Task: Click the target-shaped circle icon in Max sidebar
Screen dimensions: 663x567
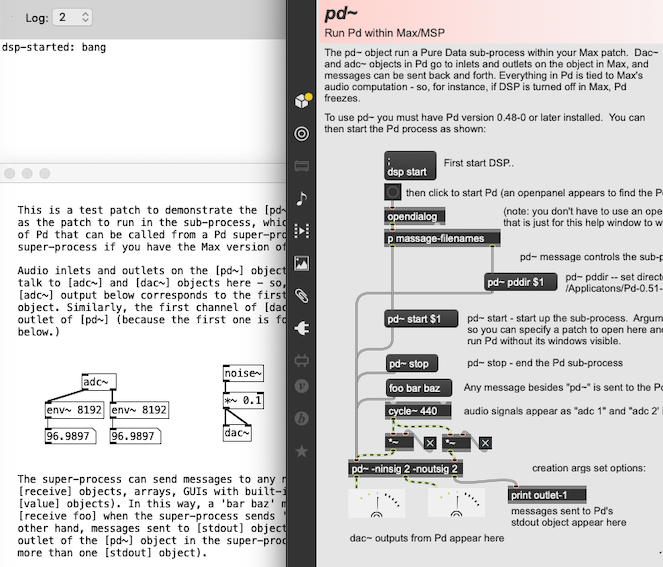Action: click(x=301, y=134)
